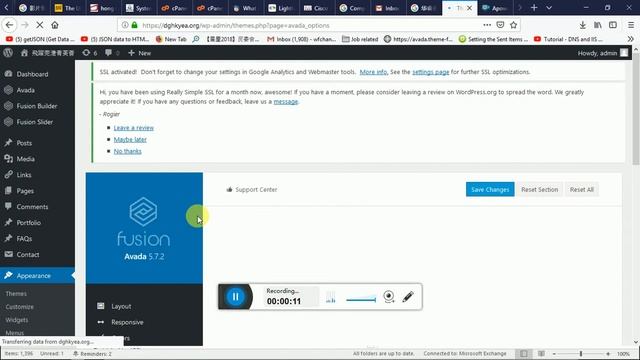Open the message feedback link
This screenshot has height=360, width=640.
[x=285, y=101]
